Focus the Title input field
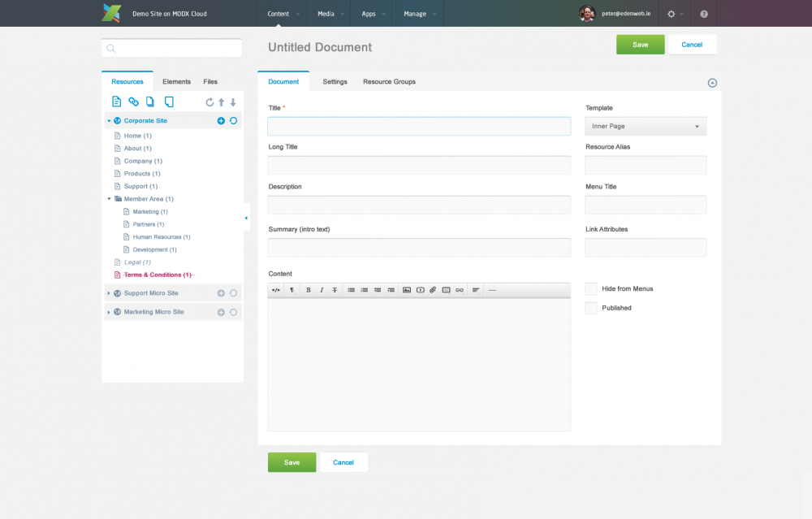 tap(419, 127)
